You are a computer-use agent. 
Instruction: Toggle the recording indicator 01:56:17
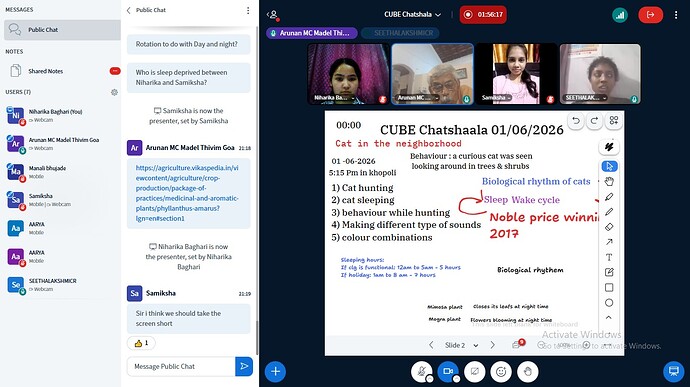[x=483, y=15]
